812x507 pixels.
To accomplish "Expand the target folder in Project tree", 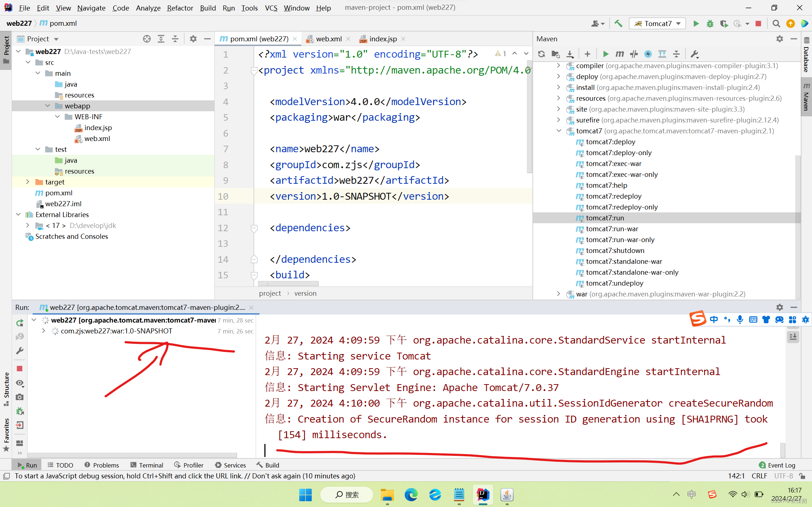I will coord(28,182).
